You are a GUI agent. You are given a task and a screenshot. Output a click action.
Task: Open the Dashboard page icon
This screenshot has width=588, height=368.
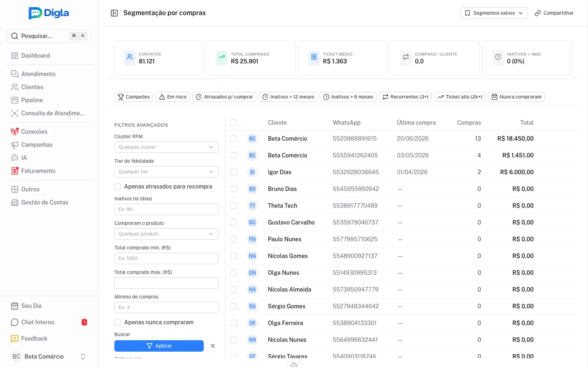point(15,56)
